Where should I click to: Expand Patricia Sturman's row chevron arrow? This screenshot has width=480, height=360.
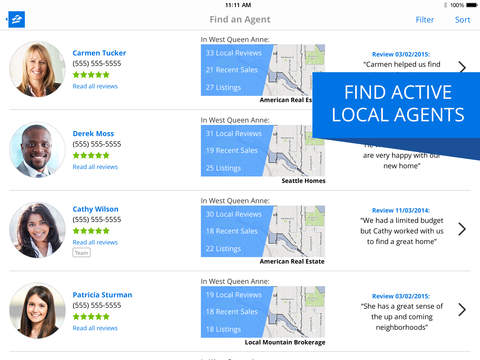tap(462, 310)
